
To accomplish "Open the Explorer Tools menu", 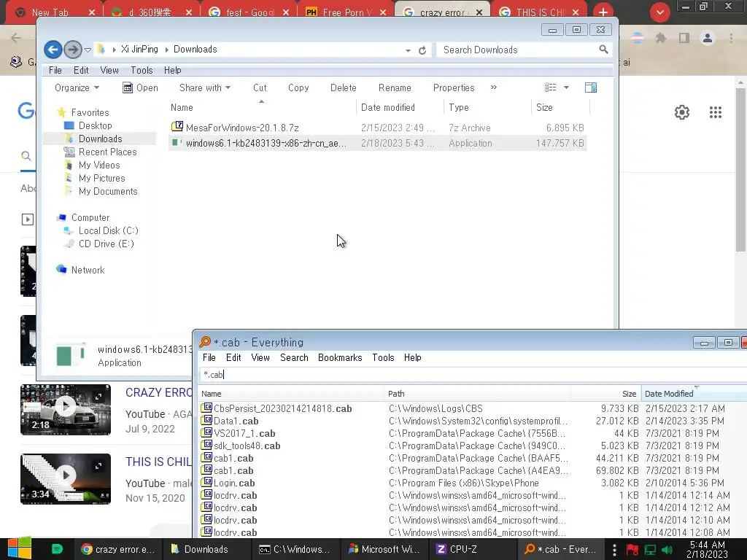I will [x=142, y=71].
